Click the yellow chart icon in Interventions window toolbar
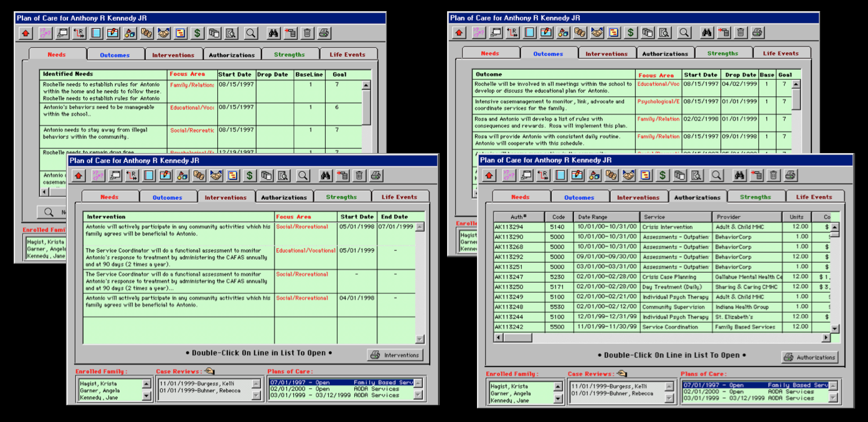 [233, 176]
